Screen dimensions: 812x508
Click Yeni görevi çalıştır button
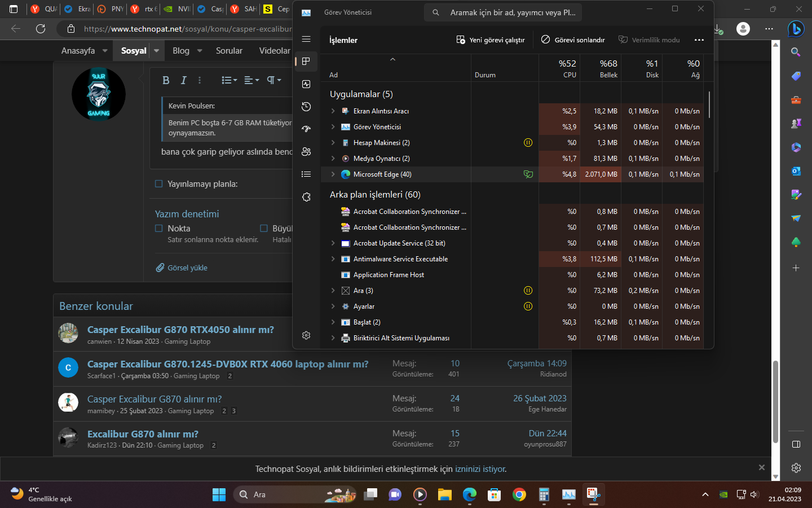(x=491, y=40)
